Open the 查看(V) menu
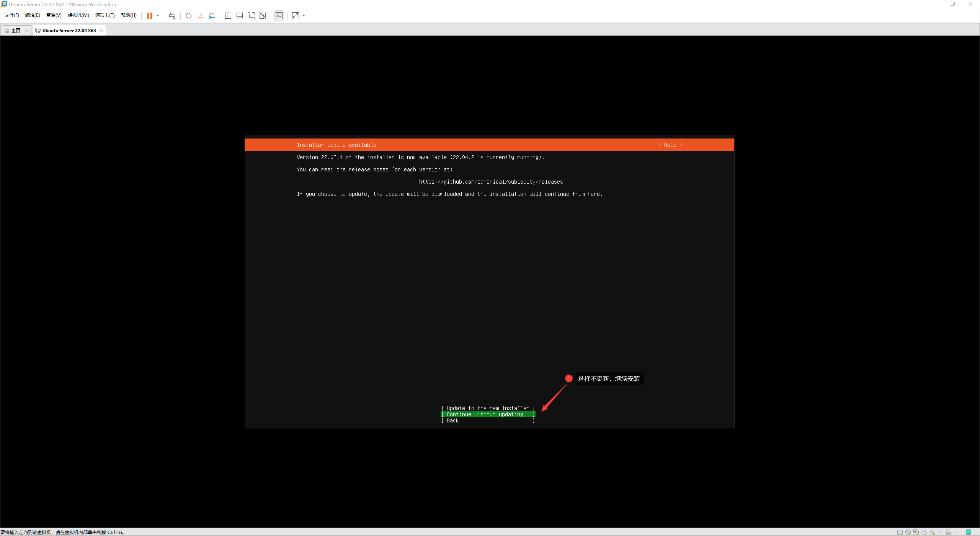This screenshot has height=536, width=980. (x=54, y=15)
